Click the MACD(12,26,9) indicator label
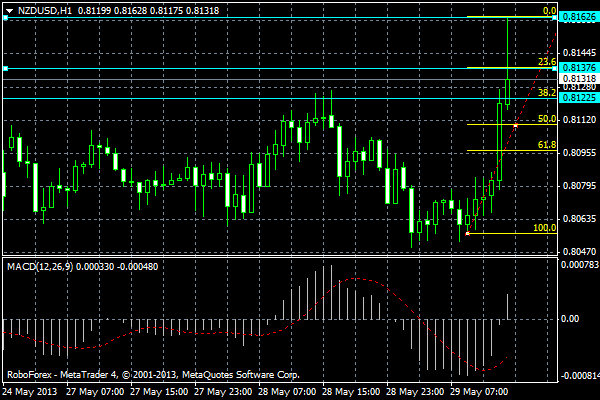600x400 pixels. [40, 266]
